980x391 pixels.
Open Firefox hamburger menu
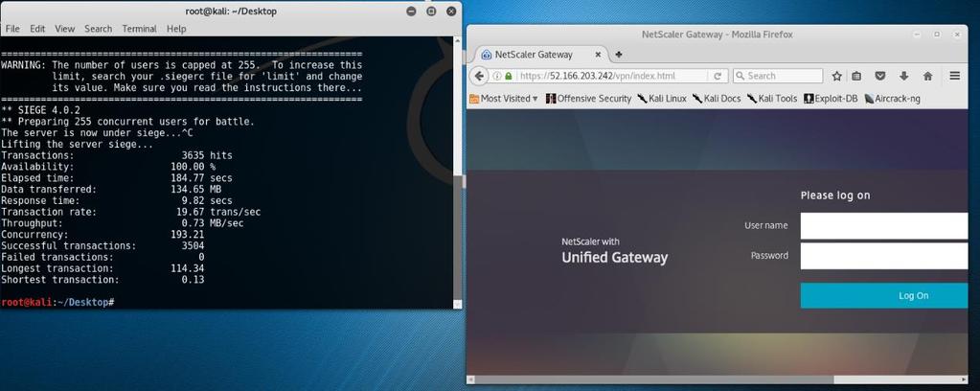(x=954, y=76)
